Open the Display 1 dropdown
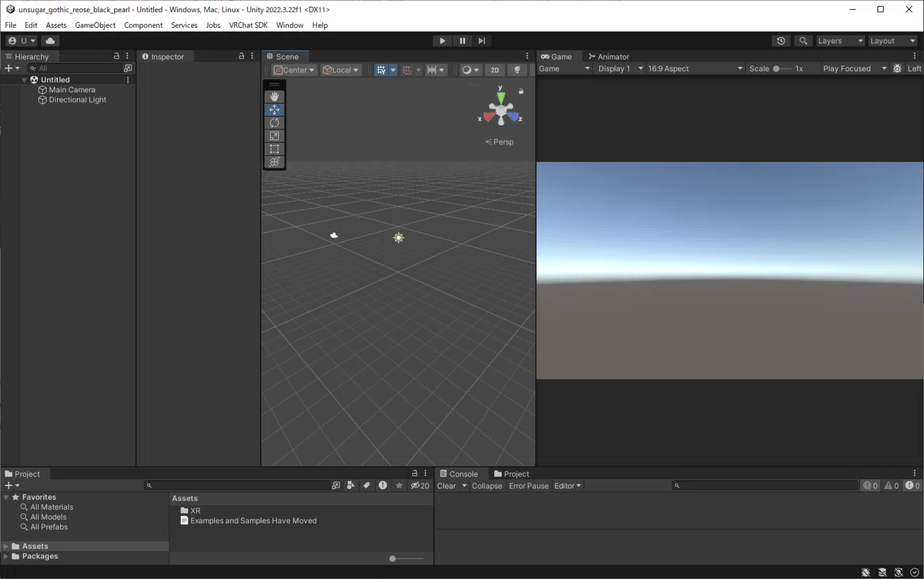The image size is (924, 579). point(620,69)
